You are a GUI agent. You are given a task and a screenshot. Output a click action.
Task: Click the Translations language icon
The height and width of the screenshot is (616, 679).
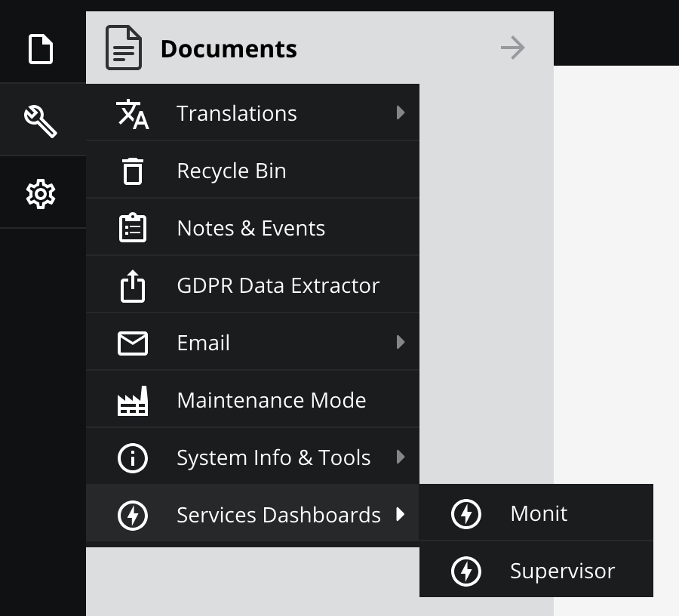point(133,113)
